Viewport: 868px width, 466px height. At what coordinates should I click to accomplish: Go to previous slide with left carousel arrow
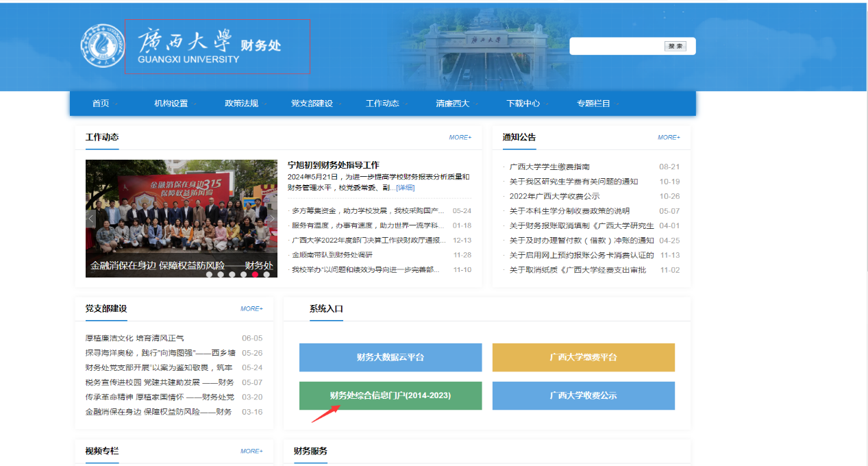coord(91,219)
